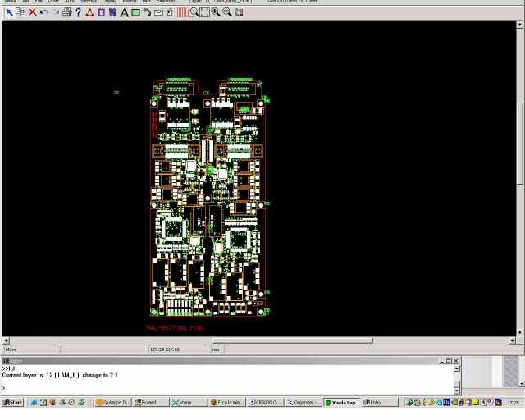Switch to the CR5000 taskbar window
The width and height of the screenshot is (525, 420).
click(266, 402)
